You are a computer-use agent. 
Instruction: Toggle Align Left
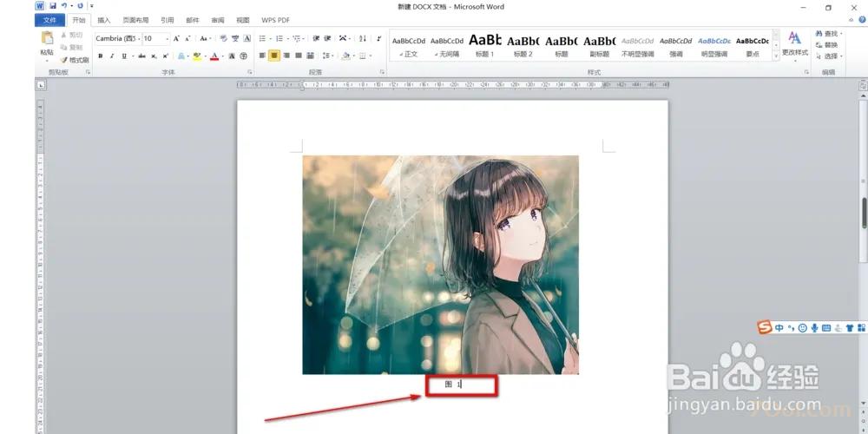262,56
